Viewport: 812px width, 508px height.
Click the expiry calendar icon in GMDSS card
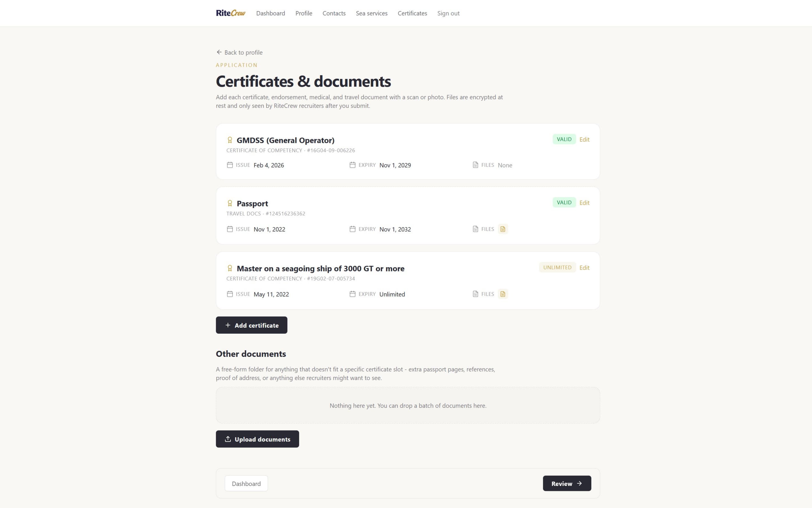(x=352, y=165)
